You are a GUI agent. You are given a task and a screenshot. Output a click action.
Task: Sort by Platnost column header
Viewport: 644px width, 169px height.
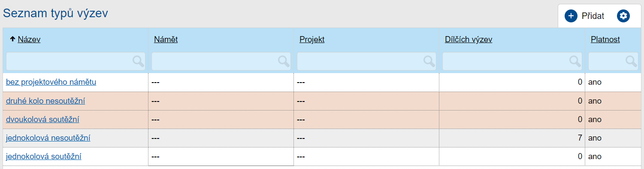(605, 40)
